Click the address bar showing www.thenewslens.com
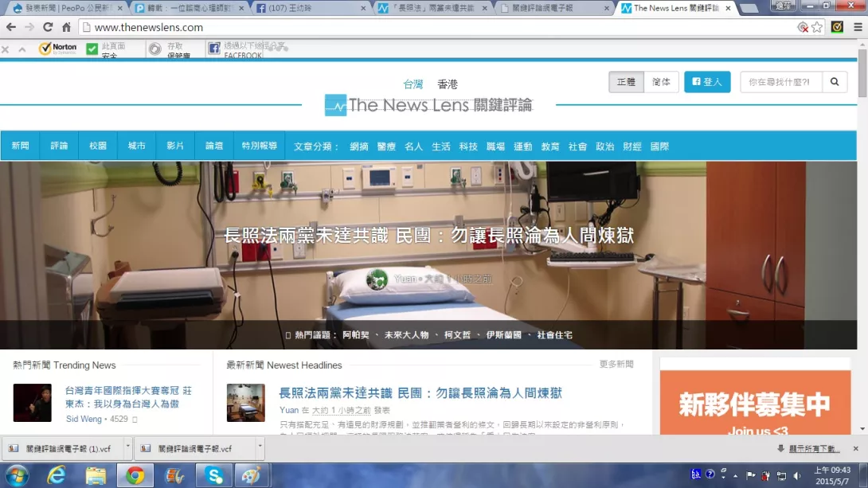 pyautogui.click(x=437, y=27)
